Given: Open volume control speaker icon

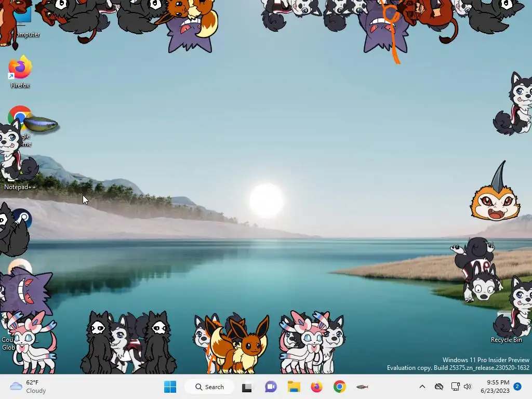Looking at the screenshot, I should pos(468,387).
